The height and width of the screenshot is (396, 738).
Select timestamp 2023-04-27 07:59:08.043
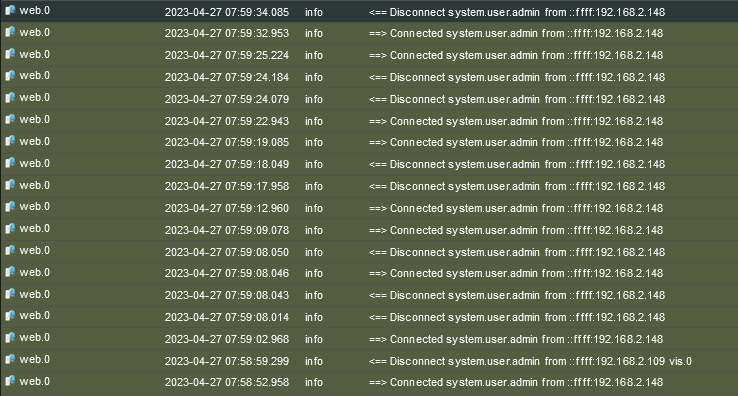[227, 295]
